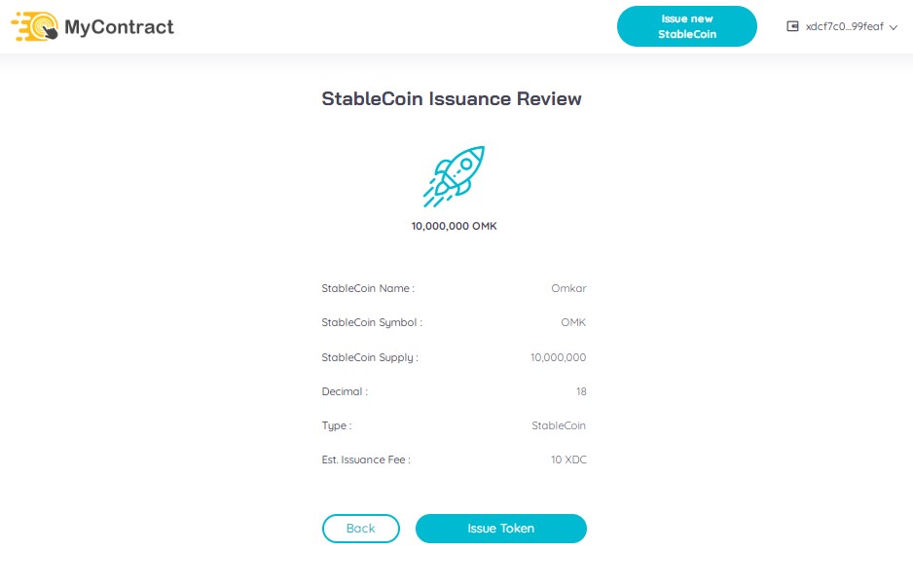Click the StableCoin Symbol value OMK
The width and height of the screenshot is (913, 588).
tap(573, 322)
